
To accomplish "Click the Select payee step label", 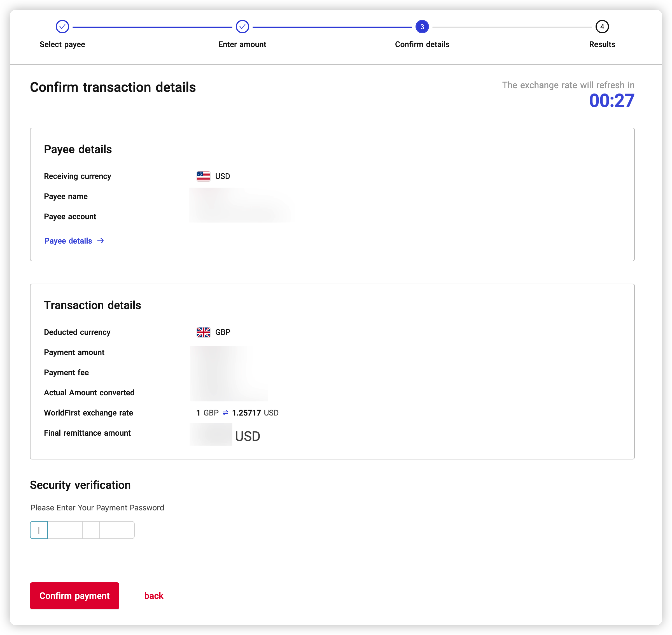I will click(62, 44).
